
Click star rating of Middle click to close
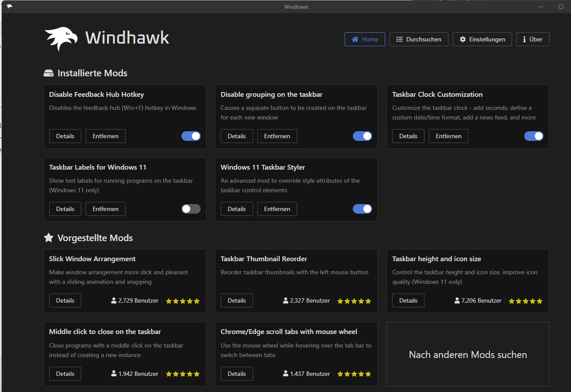(x=183, y=374)
